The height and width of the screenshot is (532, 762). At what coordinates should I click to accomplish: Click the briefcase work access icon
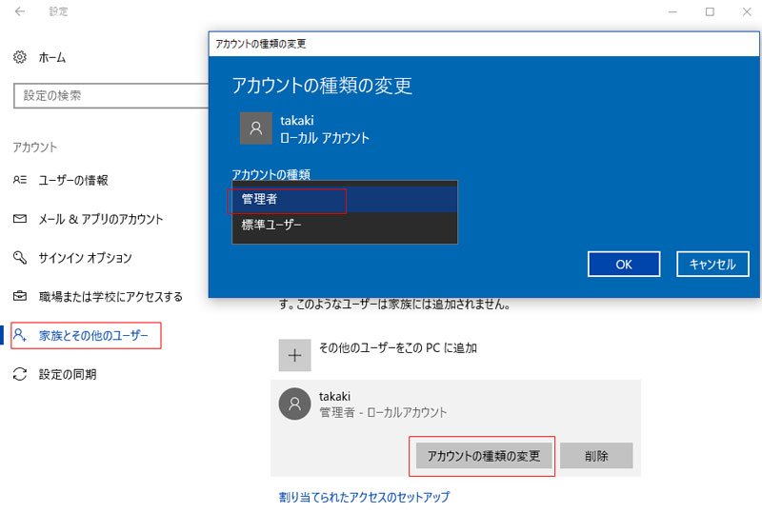click(19, 296)
